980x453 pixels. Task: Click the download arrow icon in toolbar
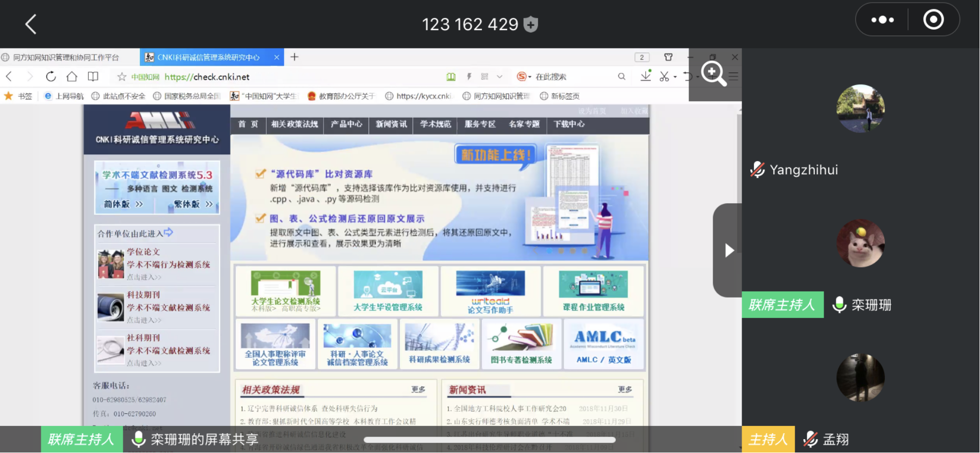[645, 76]
